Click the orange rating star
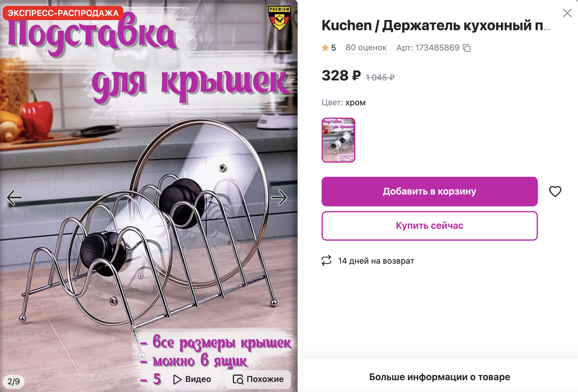578x392 pixels. coord(325,48)
